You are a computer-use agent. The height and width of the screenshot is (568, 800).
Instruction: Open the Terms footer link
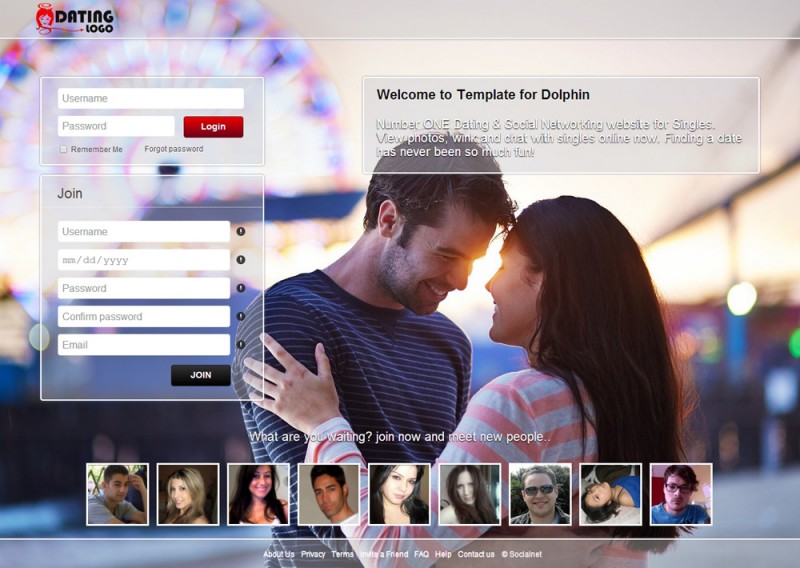342,554
